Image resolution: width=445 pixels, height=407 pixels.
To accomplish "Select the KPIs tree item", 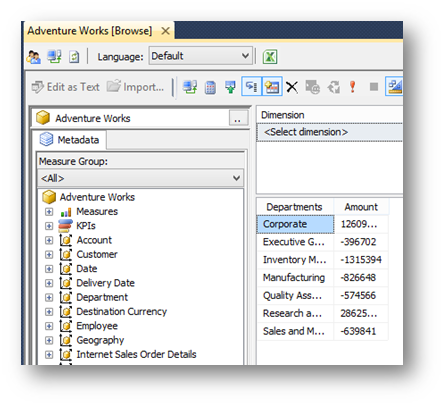I will tap(86, 226).
